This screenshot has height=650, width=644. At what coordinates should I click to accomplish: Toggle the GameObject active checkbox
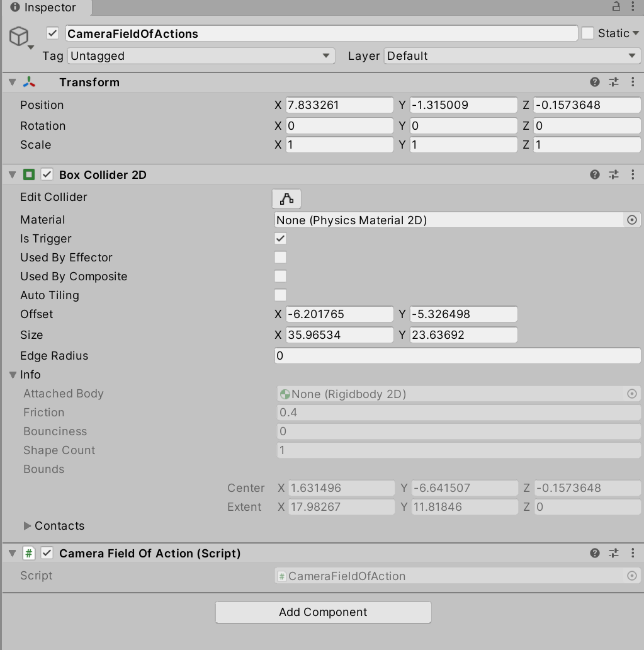[x=53, y=33]
